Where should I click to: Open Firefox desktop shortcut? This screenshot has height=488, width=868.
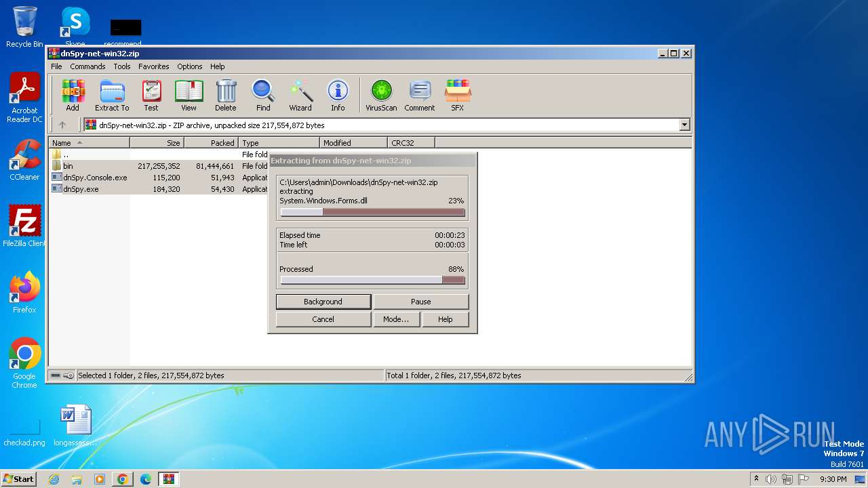click(x=24, y=293)
